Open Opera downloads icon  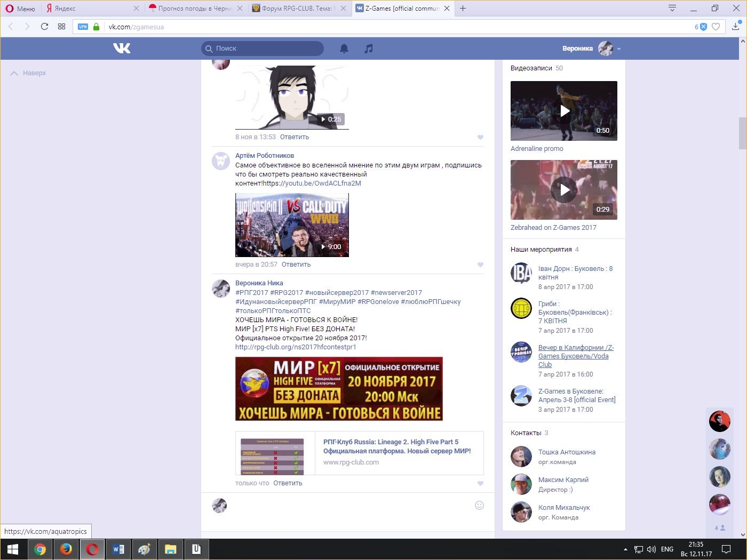[x=736, y=26]
